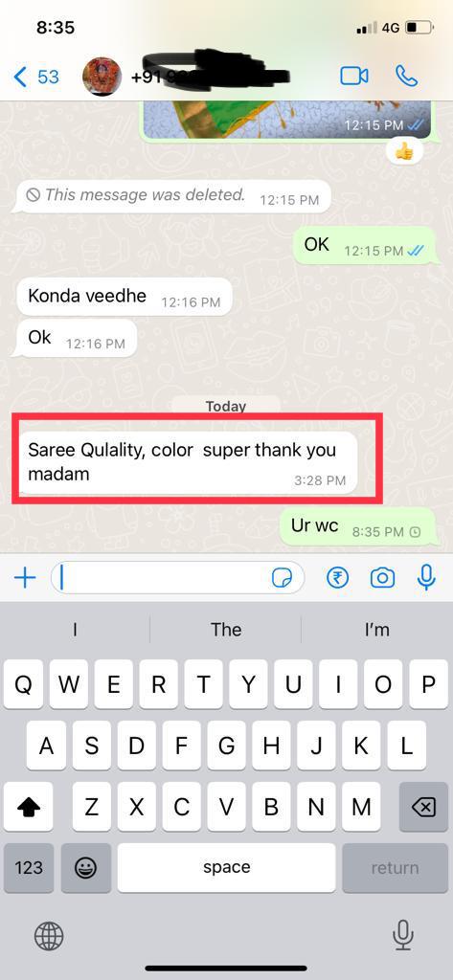453x980 pixels.
Task: Tap the return key
Action: coord(395,867)
